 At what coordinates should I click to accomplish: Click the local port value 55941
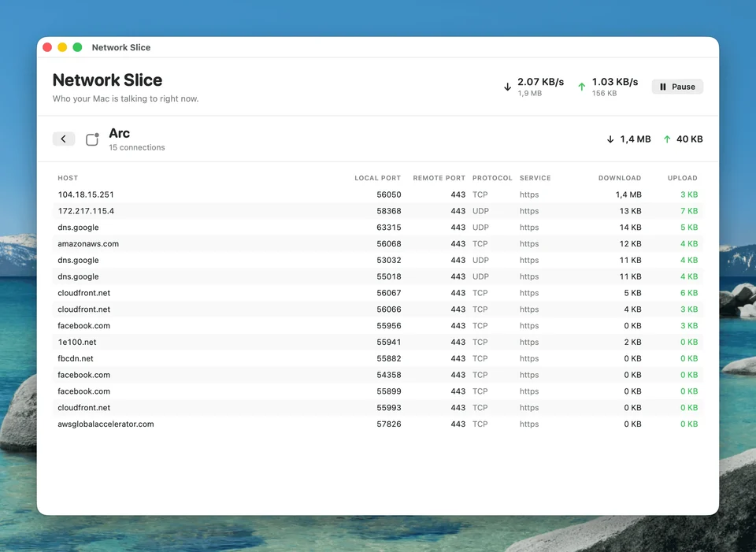[388, 343]
